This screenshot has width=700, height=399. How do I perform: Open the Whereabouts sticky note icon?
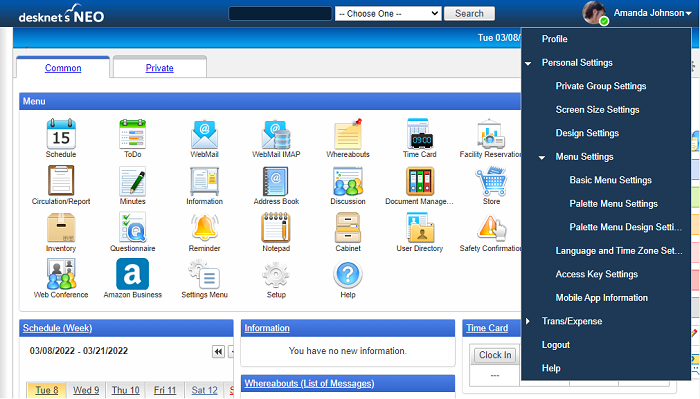(x=348, y=134)
